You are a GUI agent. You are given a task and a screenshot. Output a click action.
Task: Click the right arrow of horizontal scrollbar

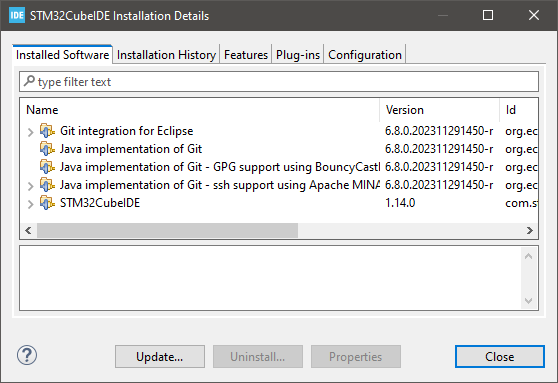[x=530, y=231]
